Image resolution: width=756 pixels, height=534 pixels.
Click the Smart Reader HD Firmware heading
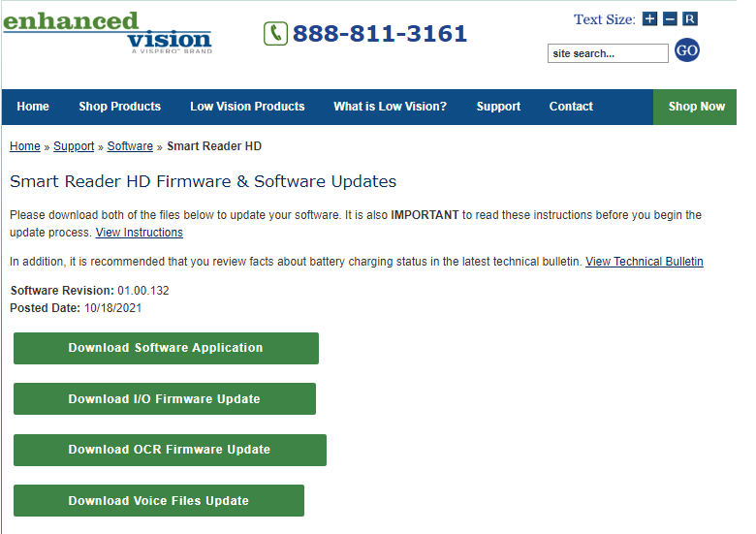coord(203,181)
